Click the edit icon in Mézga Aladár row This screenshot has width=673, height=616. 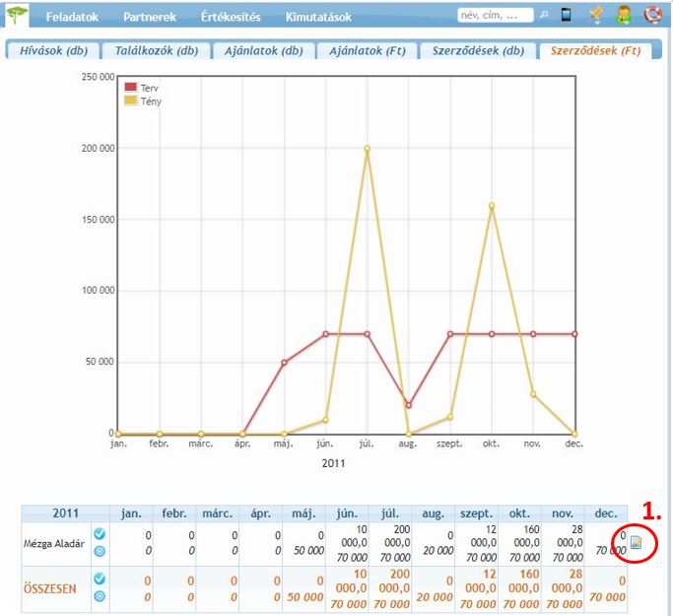point(637,542)
